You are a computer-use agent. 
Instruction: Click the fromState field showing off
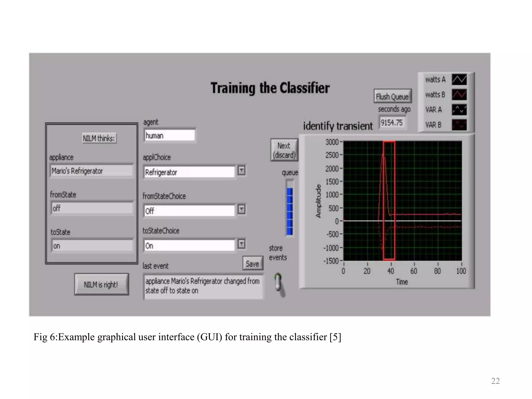tap(92, 208)
